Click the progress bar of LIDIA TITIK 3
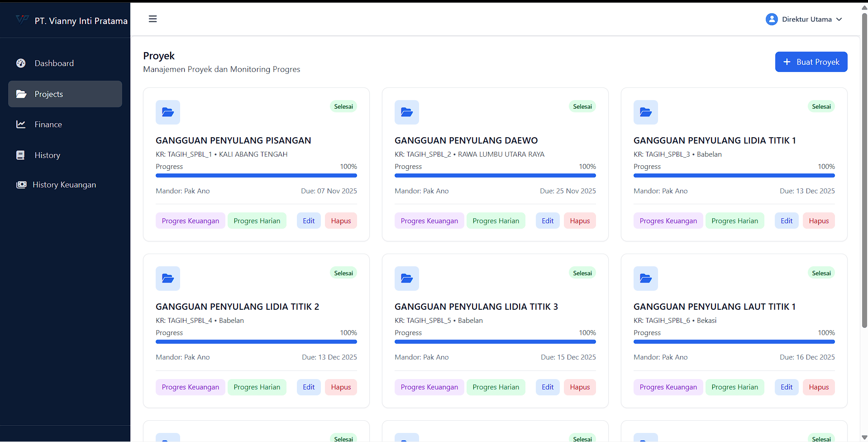The image size is (868, 442). pos(495,342)
